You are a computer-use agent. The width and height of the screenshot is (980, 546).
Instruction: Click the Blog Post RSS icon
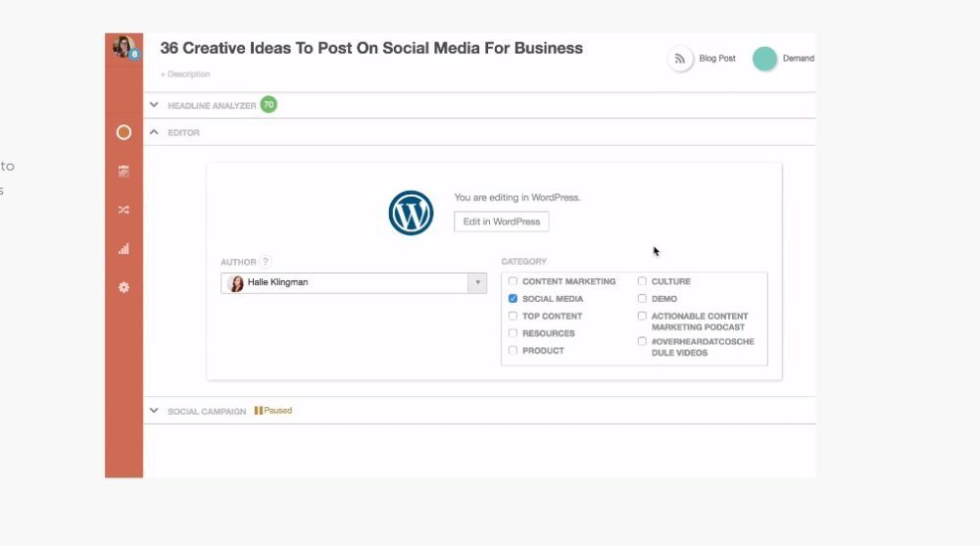point(680,59)
